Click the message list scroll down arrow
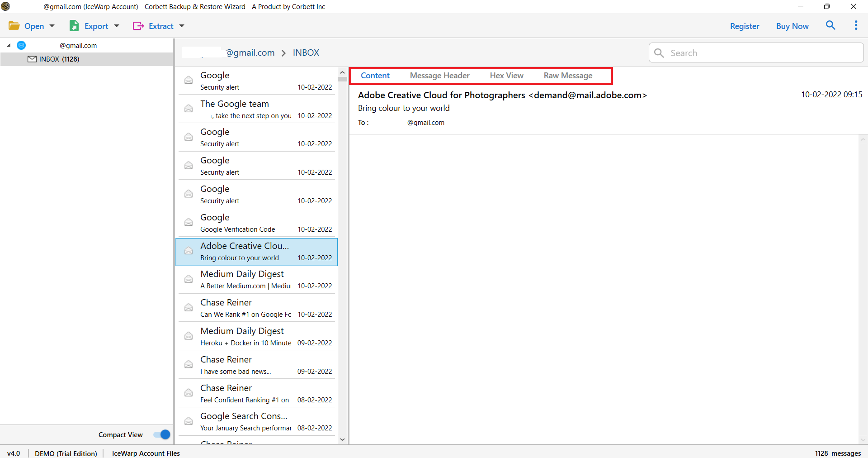 (342, 439)
